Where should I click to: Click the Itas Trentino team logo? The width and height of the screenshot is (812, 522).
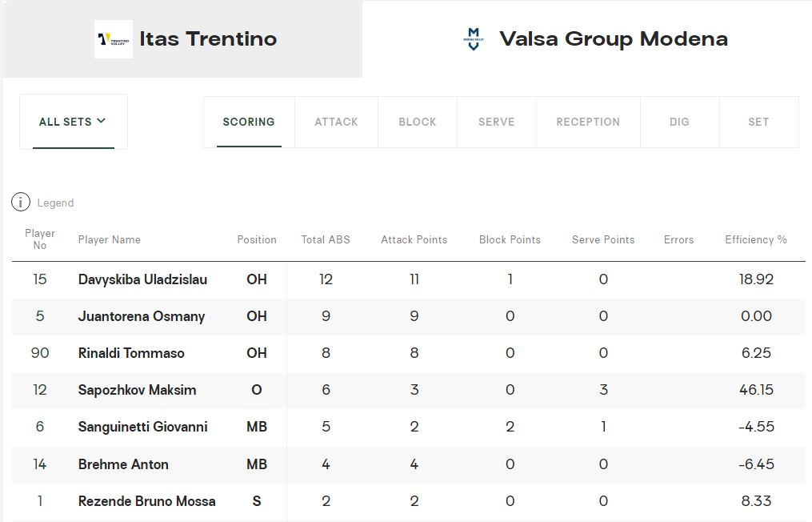113,39
